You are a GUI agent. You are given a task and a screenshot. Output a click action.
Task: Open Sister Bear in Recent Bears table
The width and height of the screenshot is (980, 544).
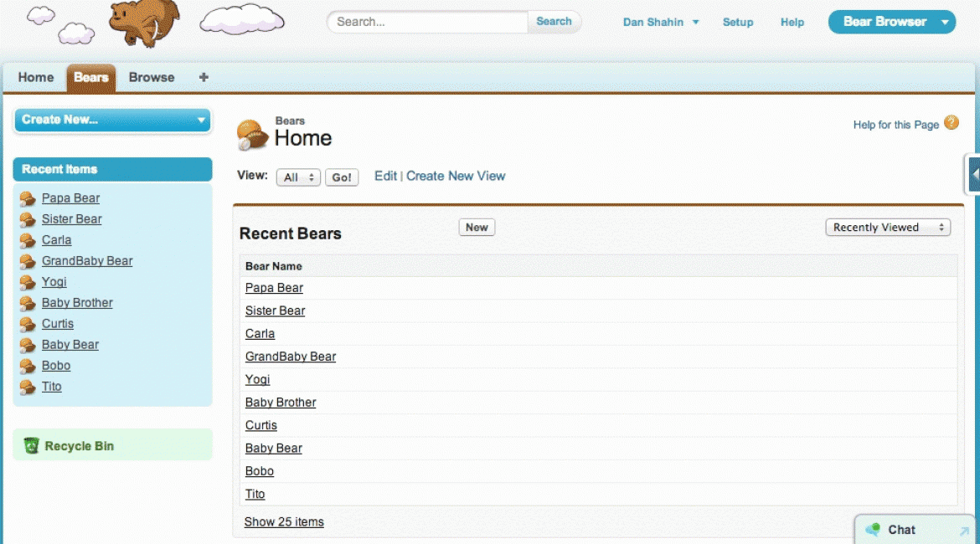point(275,311)
